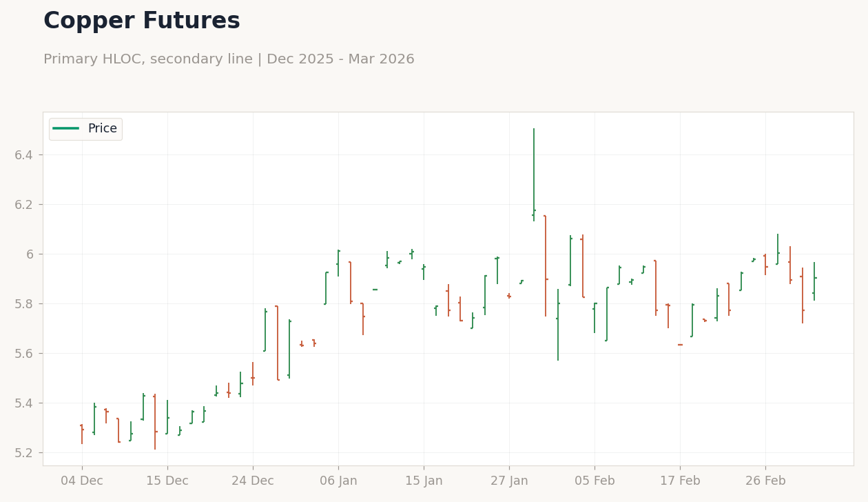
Task: Click the 06 Jan date axis label
Action: (338, 481)
